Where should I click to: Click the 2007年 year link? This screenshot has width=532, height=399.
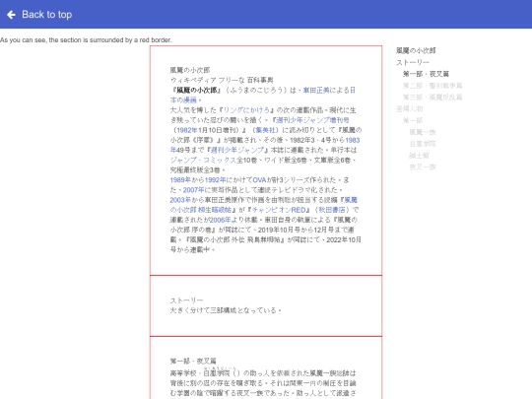click(193, 190)
